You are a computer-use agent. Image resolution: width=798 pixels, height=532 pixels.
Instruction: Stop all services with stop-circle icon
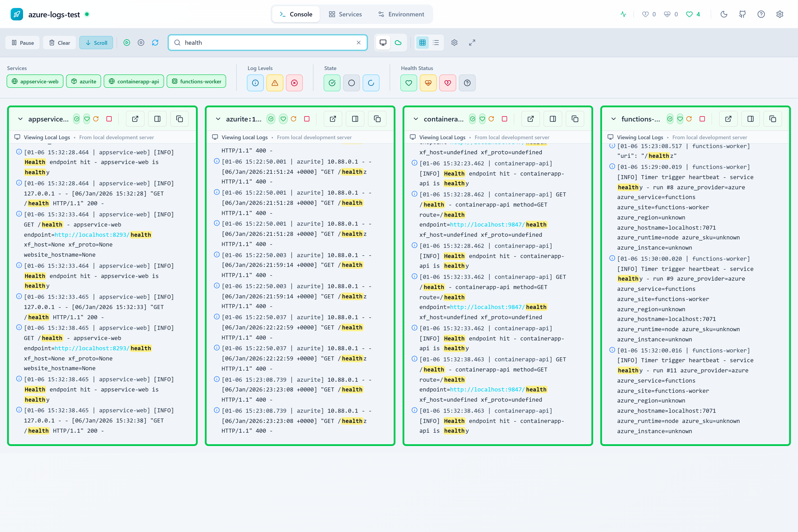pos(141,42)
